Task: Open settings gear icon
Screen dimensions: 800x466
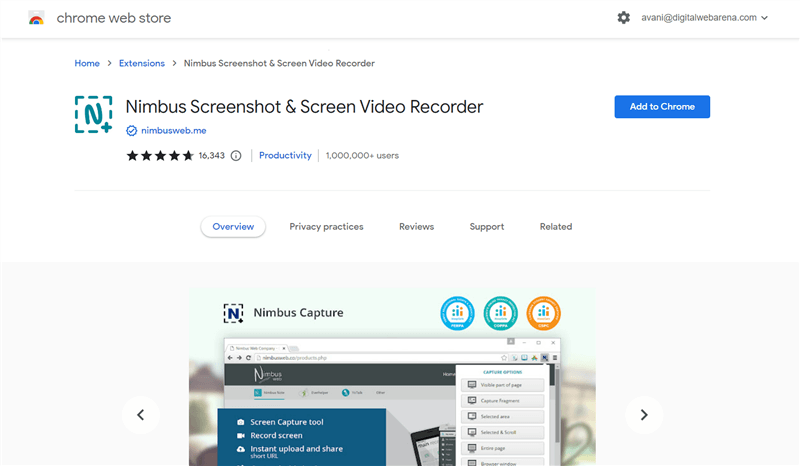Action: (623, 18)
